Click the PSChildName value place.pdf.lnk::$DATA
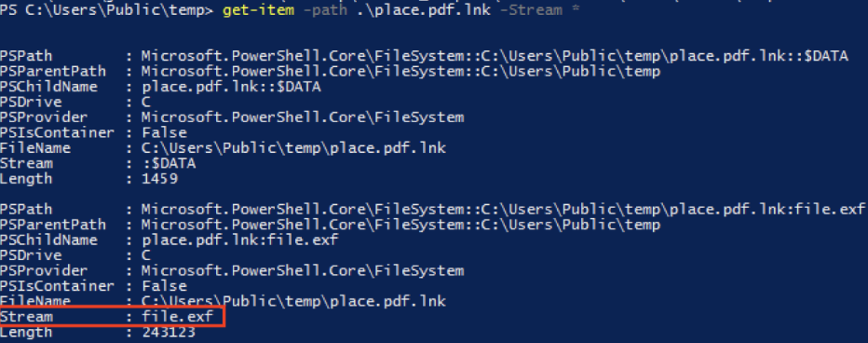This screenshot has width=868, height=343. (x=231, y=87)
